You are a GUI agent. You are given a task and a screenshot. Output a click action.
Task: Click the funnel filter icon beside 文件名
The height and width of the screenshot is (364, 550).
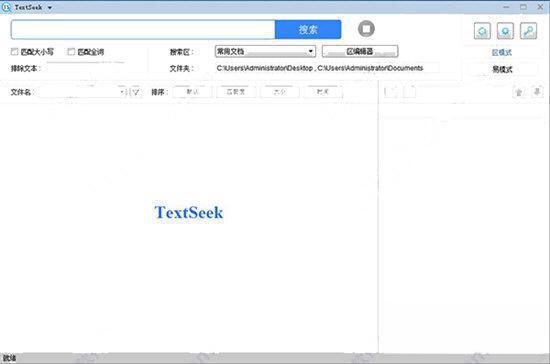point(136,92)
